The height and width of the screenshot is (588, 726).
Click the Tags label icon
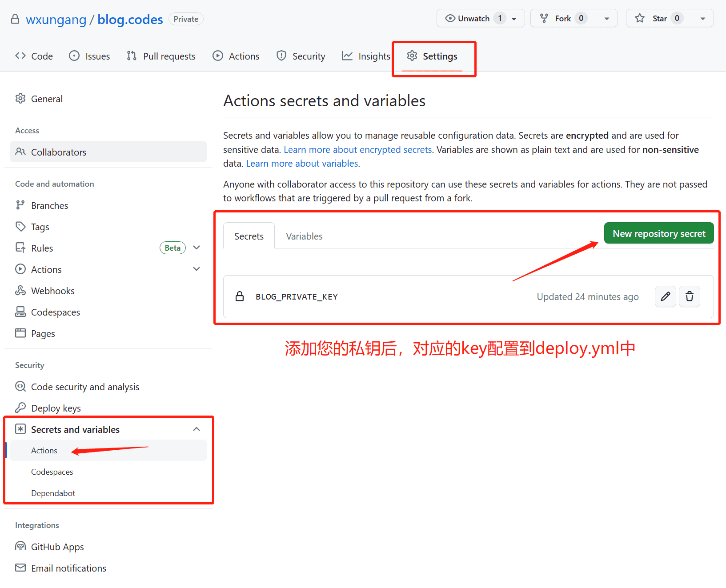coord(20,226)
